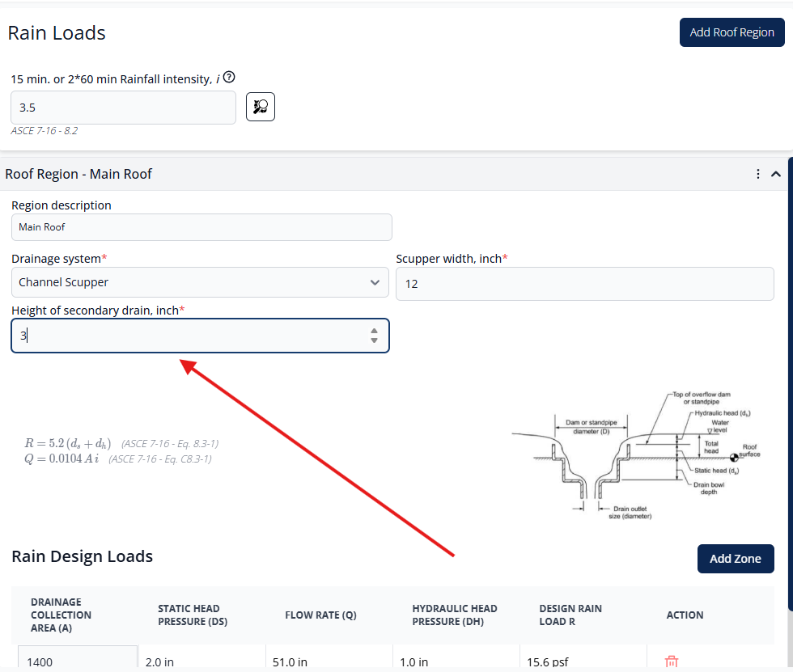Click the Add Roof Region button
The width and height of the screenshot is (793, 672).
tap(732, 32)
